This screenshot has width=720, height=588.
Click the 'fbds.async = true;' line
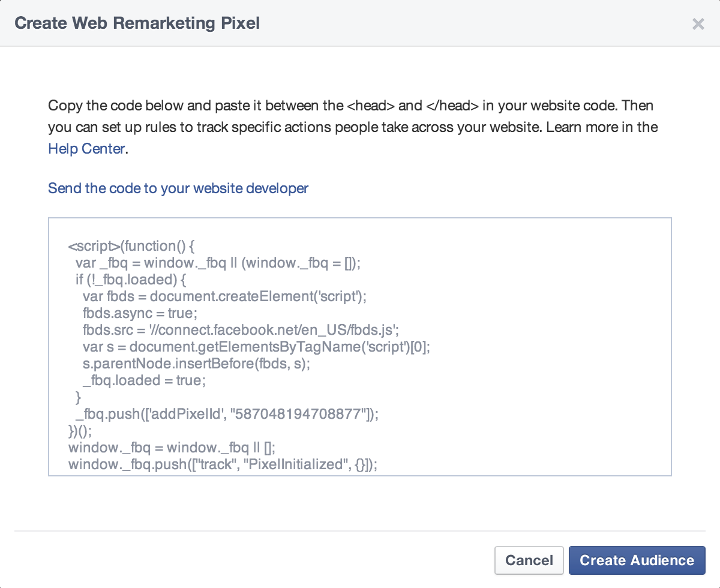[x=140, y=313]
